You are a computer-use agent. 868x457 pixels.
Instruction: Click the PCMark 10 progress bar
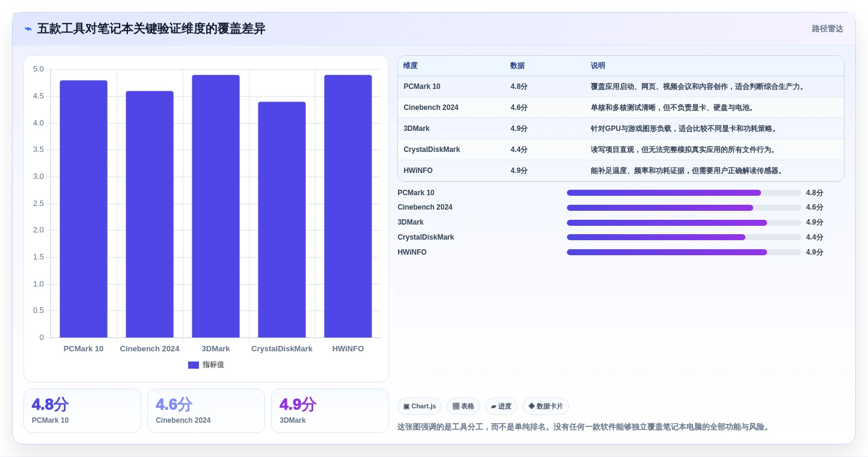[x=684, y=193]
